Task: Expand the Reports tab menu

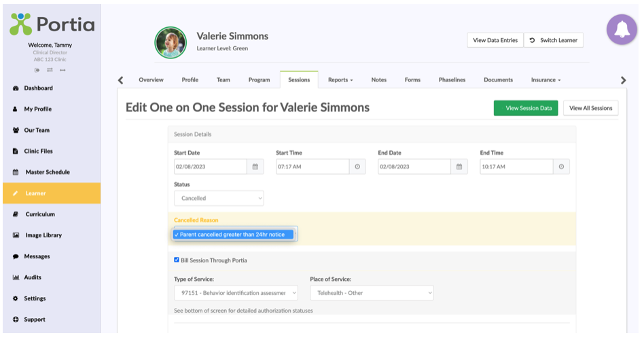Action: (340, 80)
